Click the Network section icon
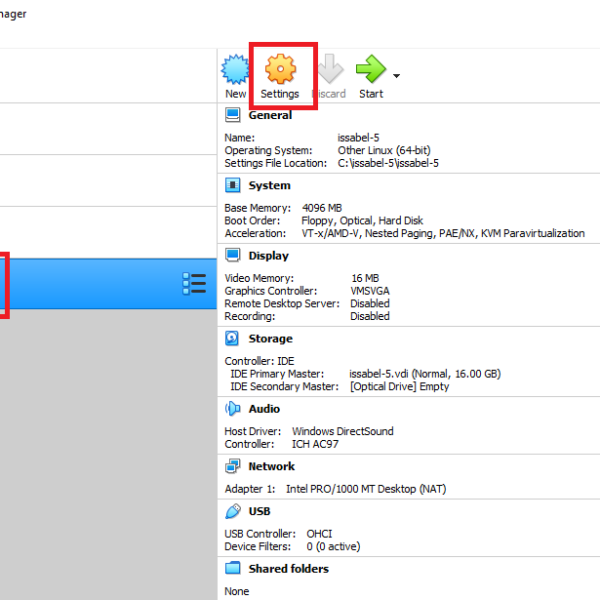The image size is (600, 600). point(233,466)
